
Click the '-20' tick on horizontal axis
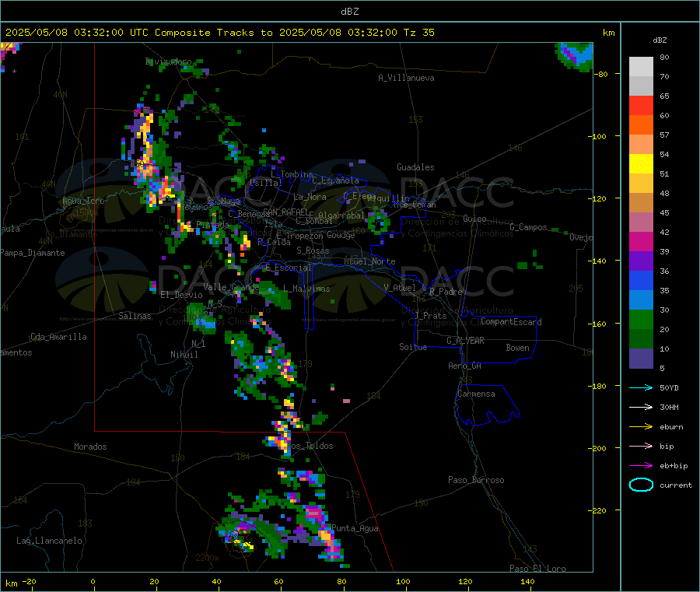pos(30,581)
